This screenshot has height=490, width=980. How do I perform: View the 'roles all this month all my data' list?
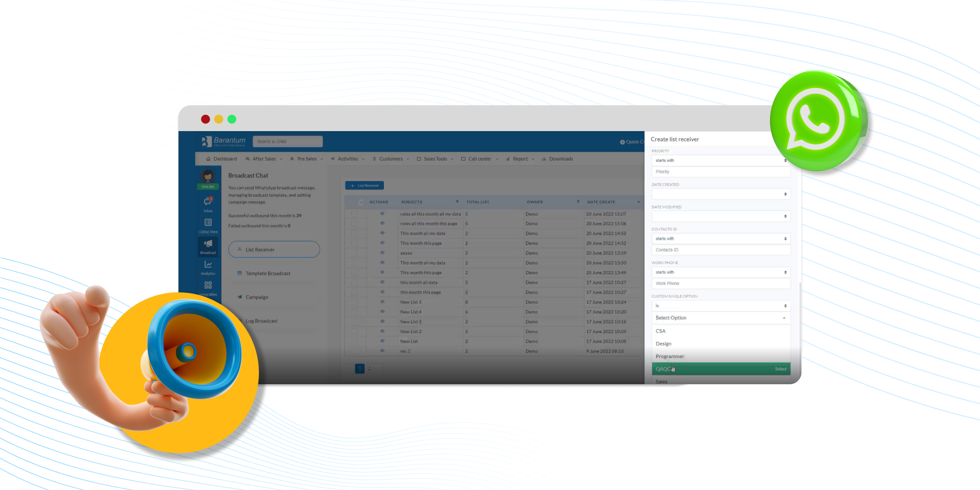click(382, 213)
